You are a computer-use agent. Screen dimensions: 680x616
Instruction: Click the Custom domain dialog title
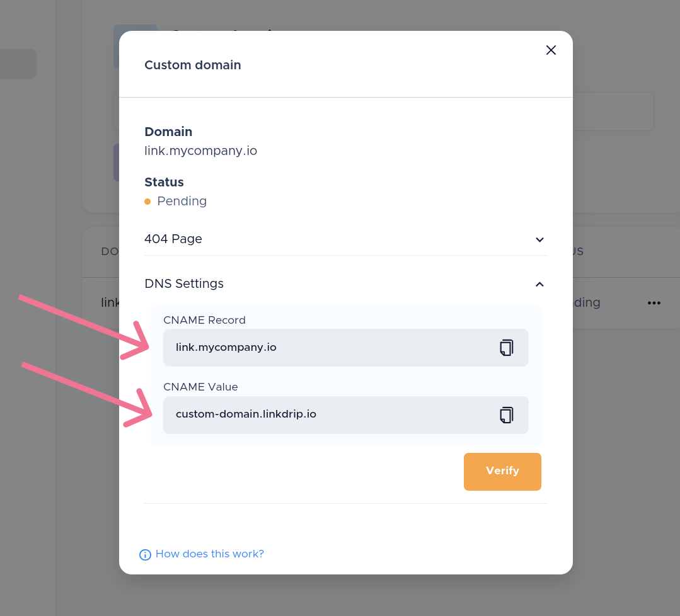coord(193,65)
